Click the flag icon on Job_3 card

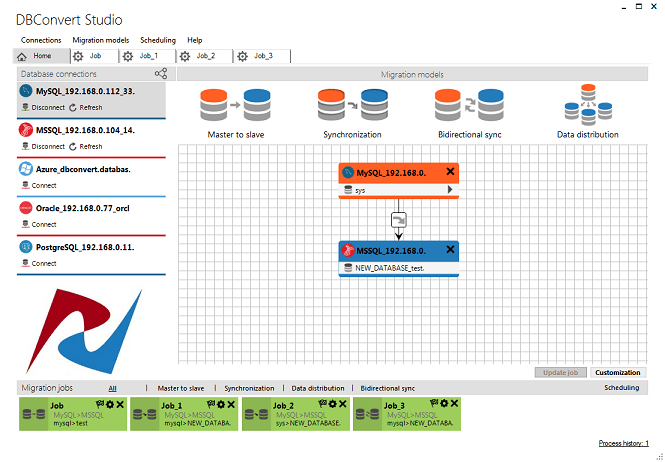click(434, 402)
